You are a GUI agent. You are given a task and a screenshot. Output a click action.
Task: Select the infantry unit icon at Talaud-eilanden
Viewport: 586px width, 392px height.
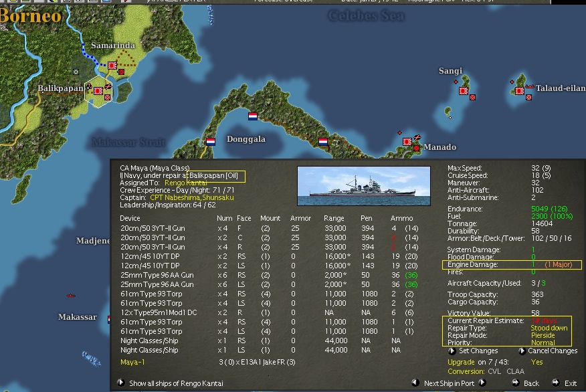coord(529,97)
